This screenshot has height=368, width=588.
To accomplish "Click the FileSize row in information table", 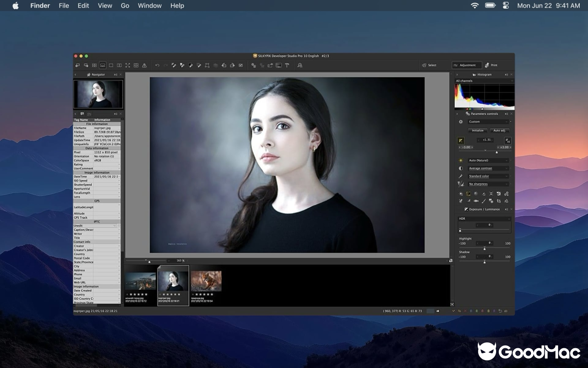I will point(97,132).
